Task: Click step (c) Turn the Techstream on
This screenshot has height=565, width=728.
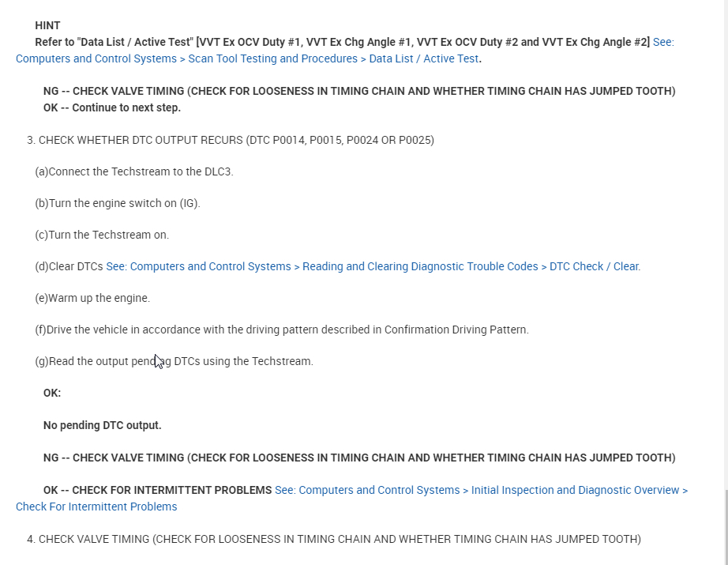Action: tap(102, 235)
